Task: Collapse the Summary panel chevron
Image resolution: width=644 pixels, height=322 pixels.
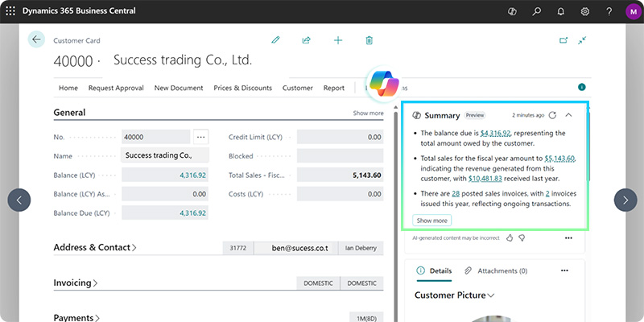Action: [569, 115]
